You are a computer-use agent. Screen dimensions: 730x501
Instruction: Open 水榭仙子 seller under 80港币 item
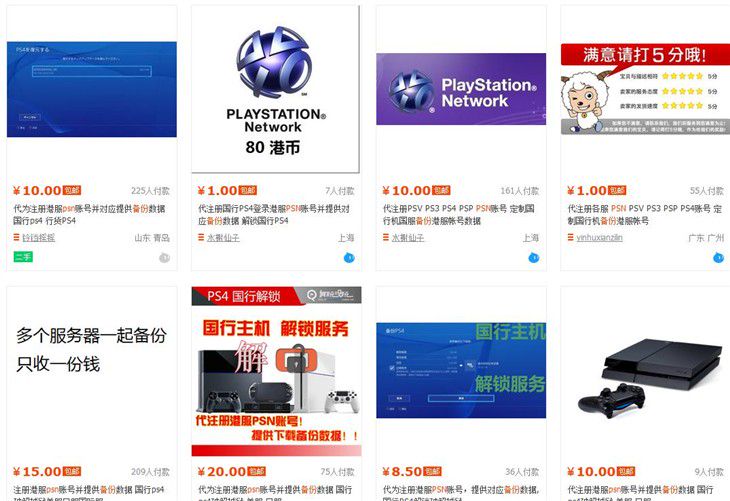[x=223, y=237]
